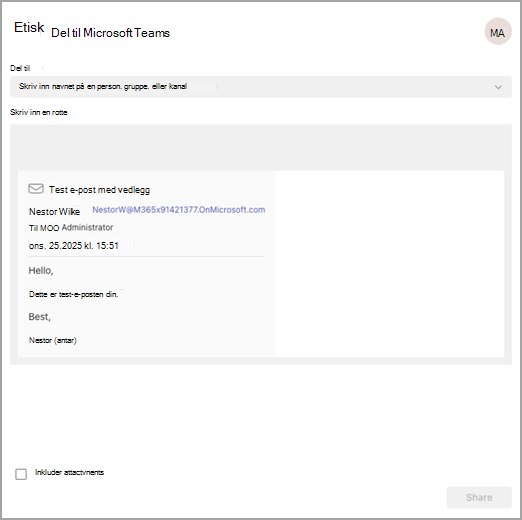This screenshot has height=520, width=522.
Task: Click the Hello, greeting line
Action: [x=41, y=270]
